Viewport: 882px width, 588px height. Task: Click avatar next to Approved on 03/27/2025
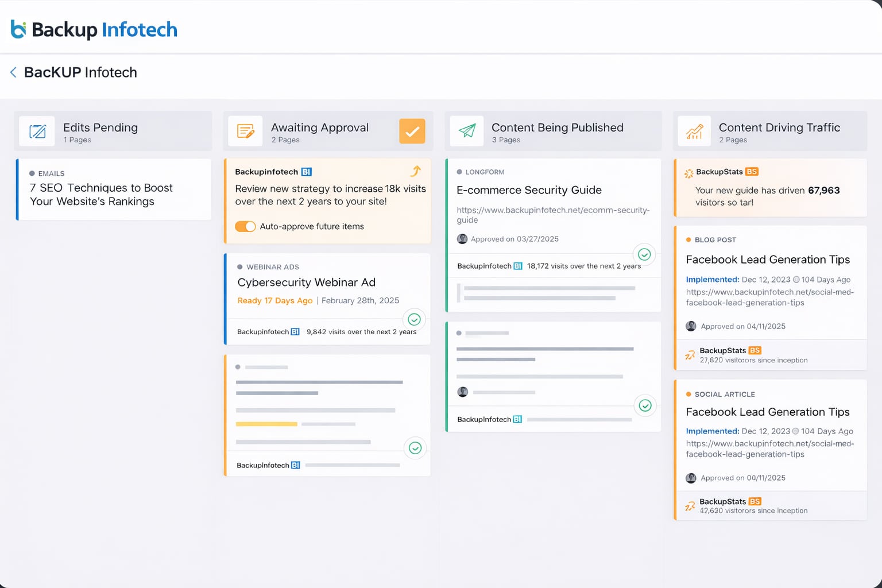point(462,239)
